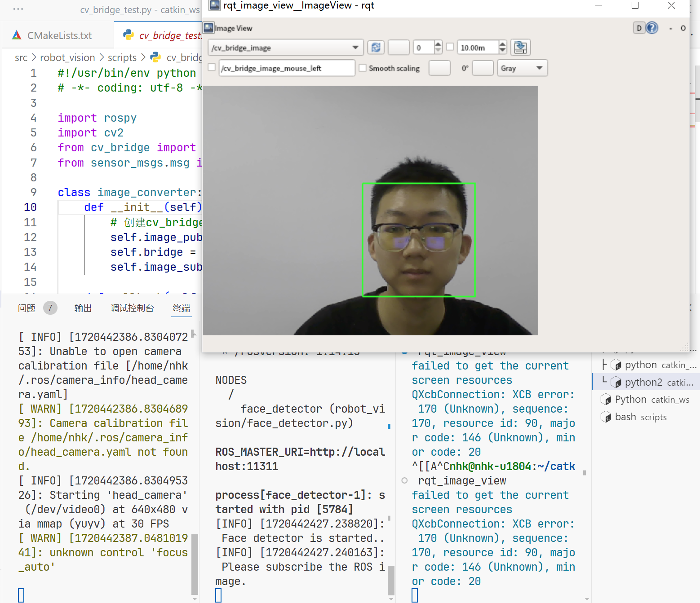Increase the 10.00m max range
The width and height of the screenshot is (700, 603).
(x=503, y=44)
